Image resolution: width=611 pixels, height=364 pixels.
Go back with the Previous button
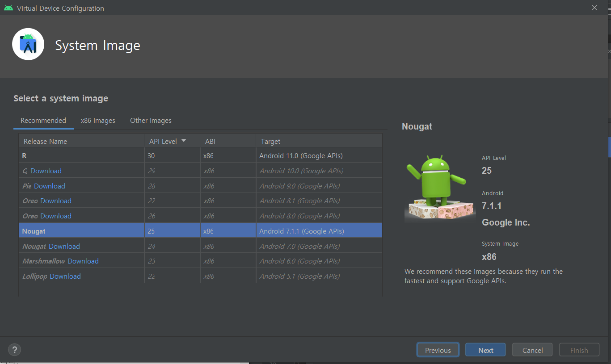(438, 350)
